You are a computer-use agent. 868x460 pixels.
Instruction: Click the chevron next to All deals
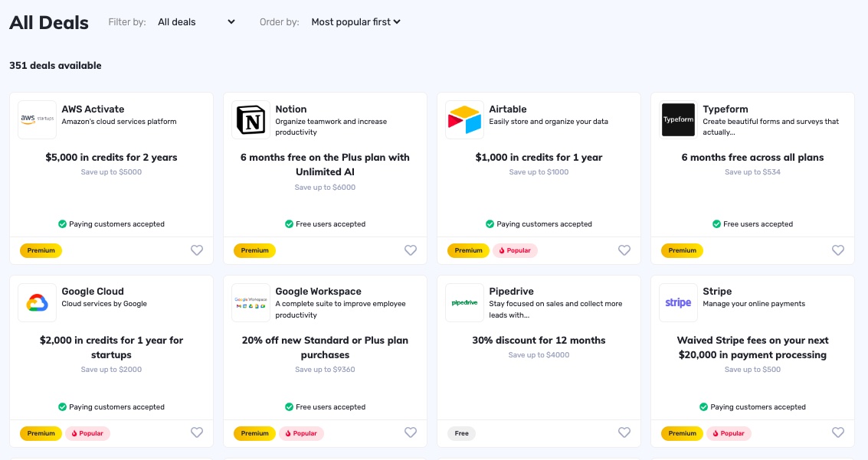point(231,22)
